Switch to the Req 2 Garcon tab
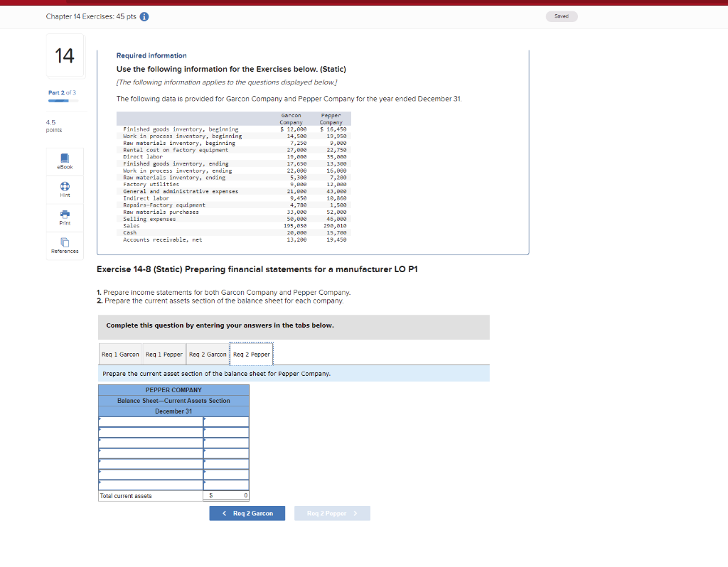This screenshot has height=567, width=728. pos(208,355)
